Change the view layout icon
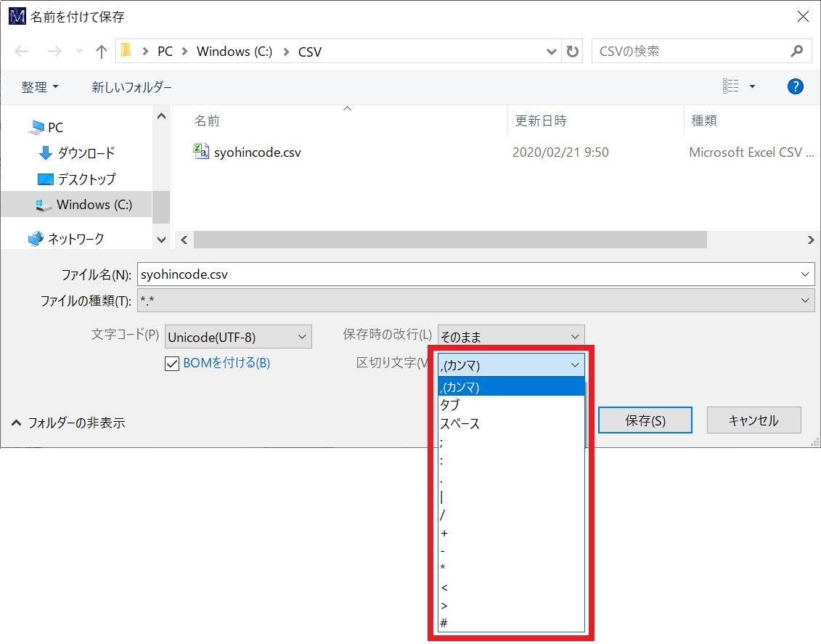Viewport: 821px width, 644px height. pyautogui.click(x=730, y=87)
